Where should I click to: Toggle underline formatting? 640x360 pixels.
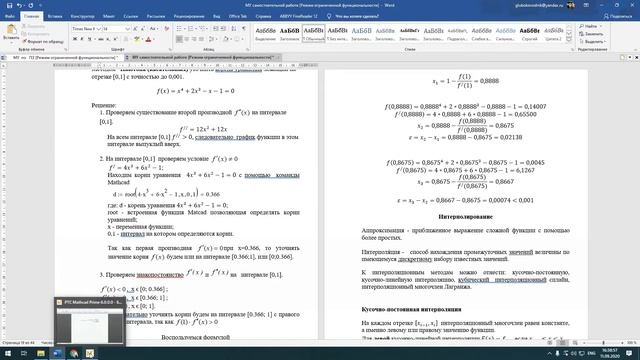pos(90,39)
